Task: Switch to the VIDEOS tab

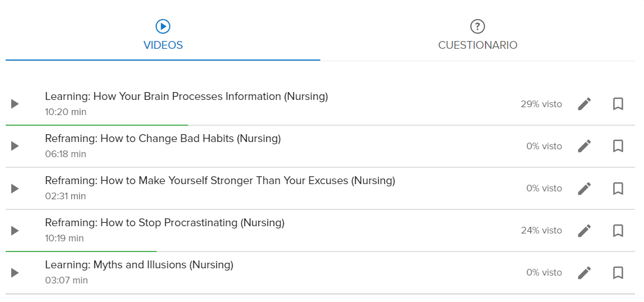Action: tap(163, 36)
